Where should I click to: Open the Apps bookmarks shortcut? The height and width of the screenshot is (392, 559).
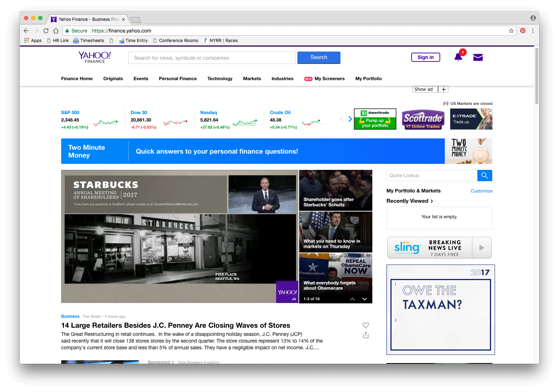pos(33,41)
